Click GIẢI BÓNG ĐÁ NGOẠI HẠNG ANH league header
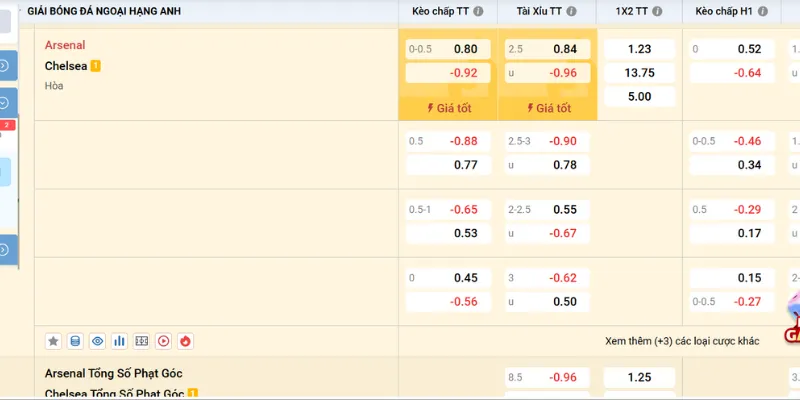Viewport: 800px width, 400px height. 104,11
